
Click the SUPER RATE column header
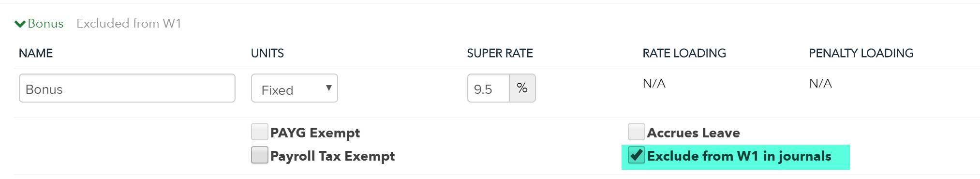(500, 53)
